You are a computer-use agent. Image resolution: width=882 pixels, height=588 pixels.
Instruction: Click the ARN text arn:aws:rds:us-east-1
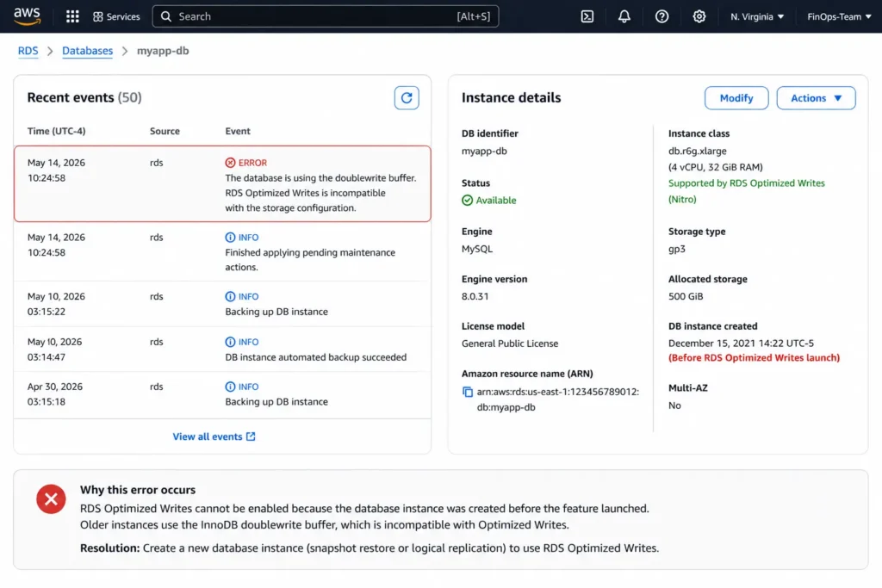tap(557, 399)
